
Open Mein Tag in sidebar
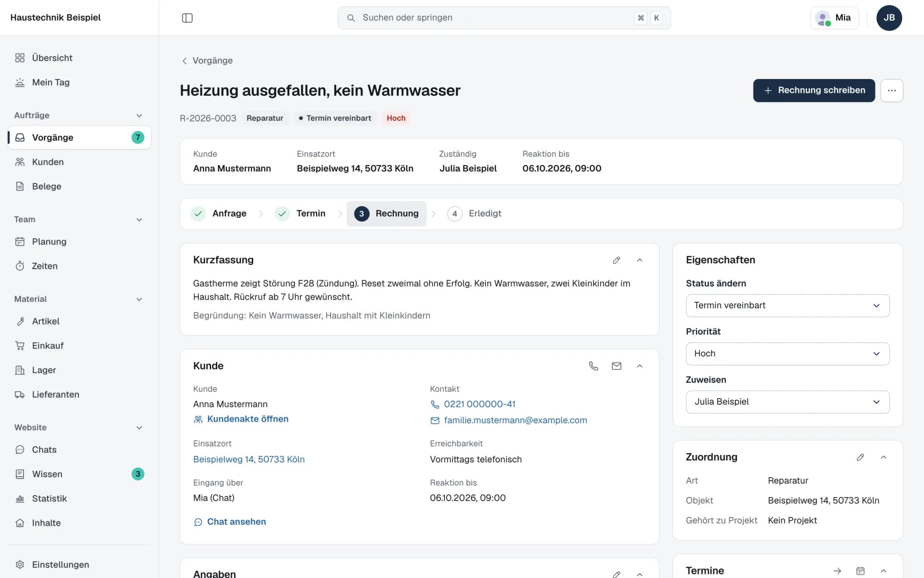(79, 82)
